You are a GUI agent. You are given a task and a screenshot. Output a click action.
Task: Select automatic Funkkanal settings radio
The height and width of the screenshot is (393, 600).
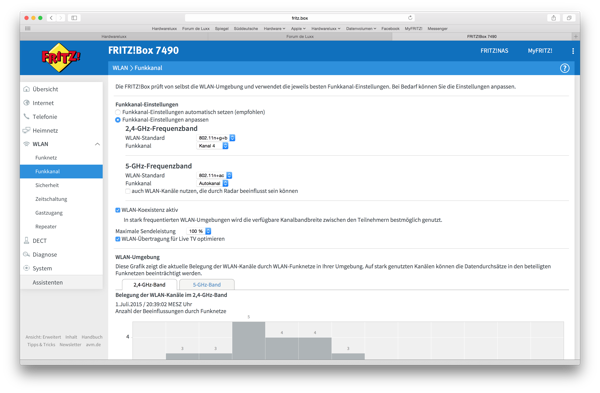(x=118, y=112)
